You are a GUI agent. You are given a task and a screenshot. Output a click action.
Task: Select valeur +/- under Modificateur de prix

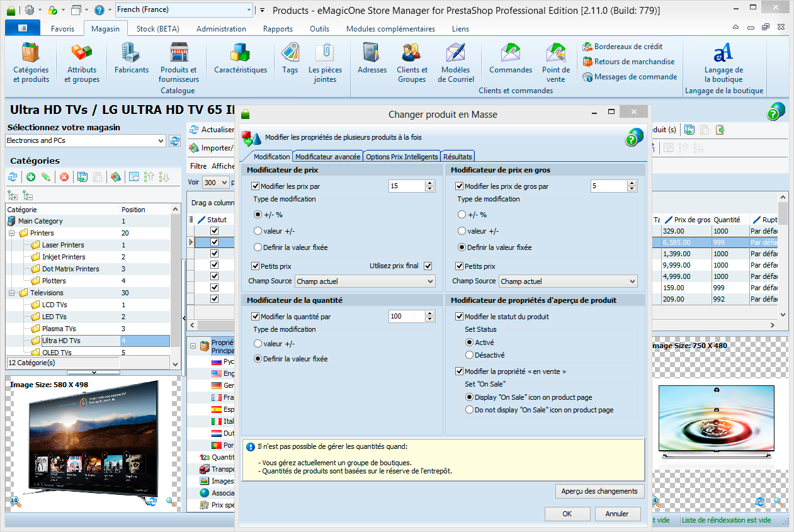tap(258, 231)
